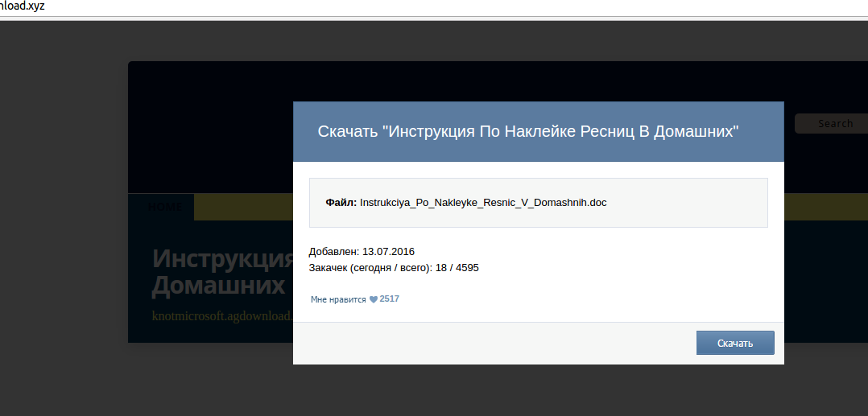Select the file name Instrukciya_Po_Nakleyke_Resnic_V_Domashnih.doc
868x416 pixels.
483,203
